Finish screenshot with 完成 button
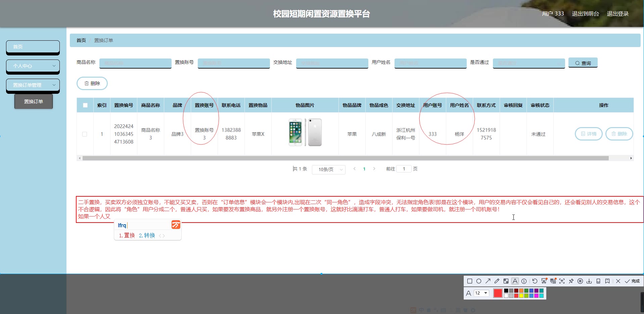The height and width of the screenshot is (314, 644). coord(632,281)
